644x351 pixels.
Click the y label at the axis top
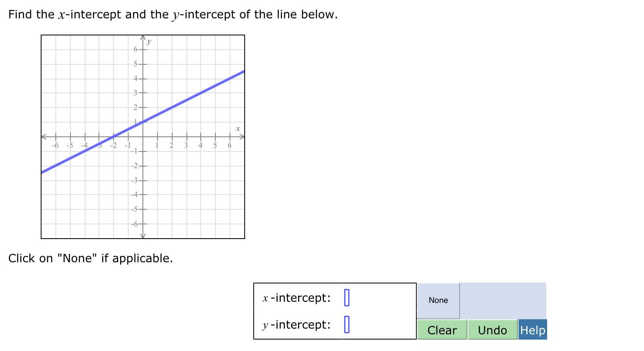[x=149, y=41]
